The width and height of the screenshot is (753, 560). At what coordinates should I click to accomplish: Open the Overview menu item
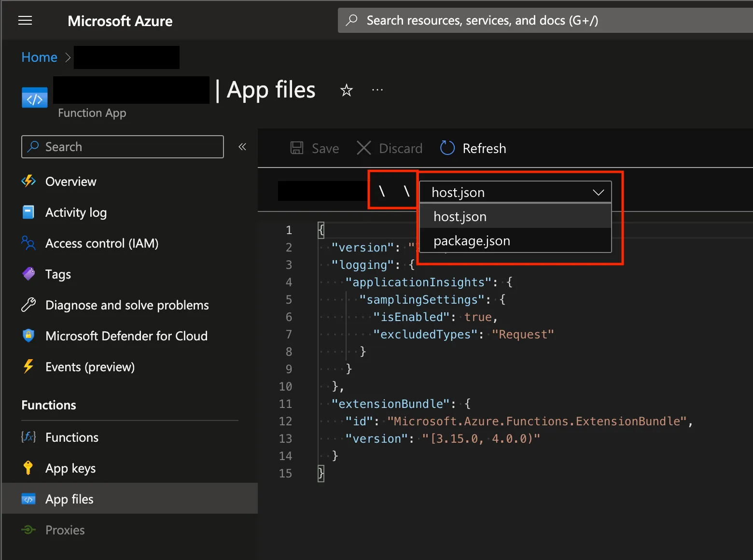pyautogui.click(x=70, y=182)
